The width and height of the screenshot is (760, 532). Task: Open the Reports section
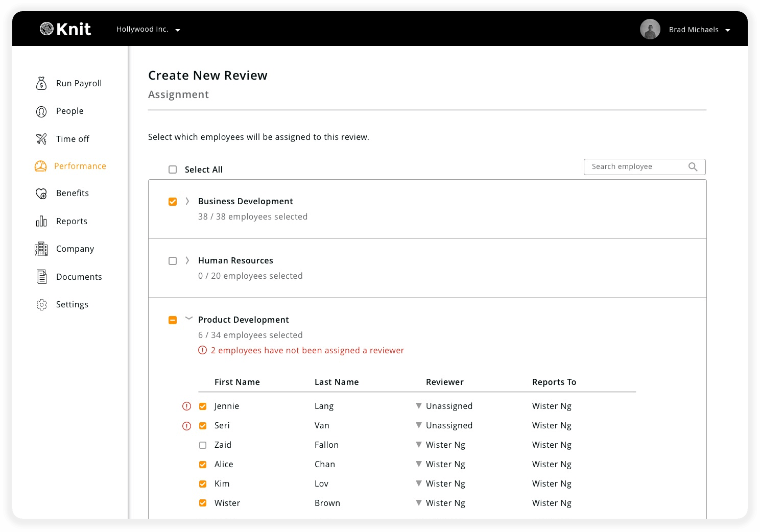72,221
